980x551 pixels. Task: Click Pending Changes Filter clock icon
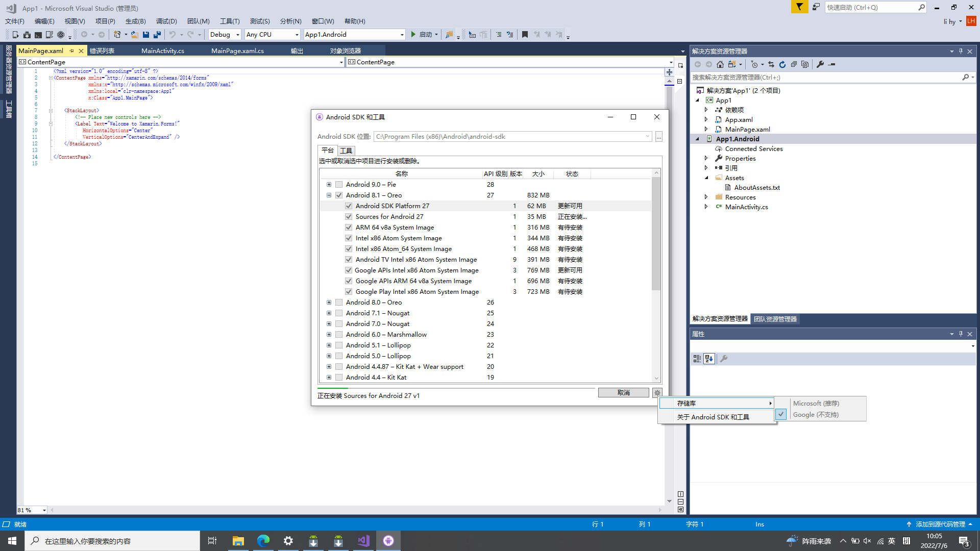pyautogui.click(x=754, y=64)
